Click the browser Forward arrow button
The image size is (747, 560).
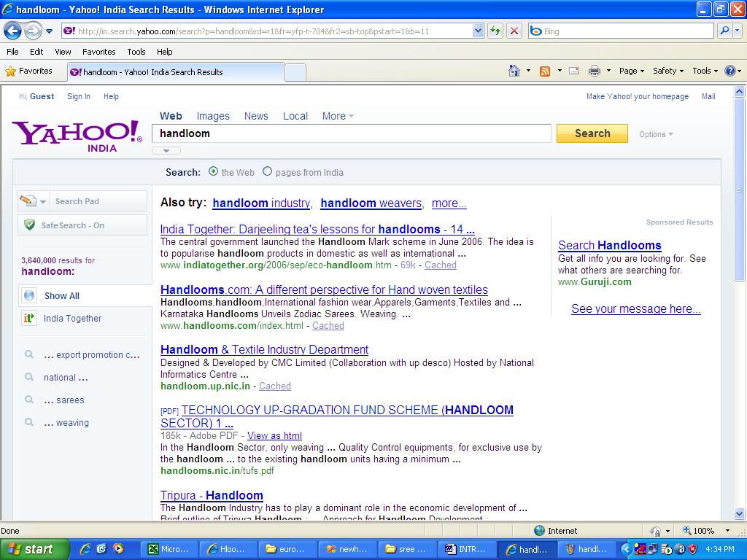tap(32, 31)
